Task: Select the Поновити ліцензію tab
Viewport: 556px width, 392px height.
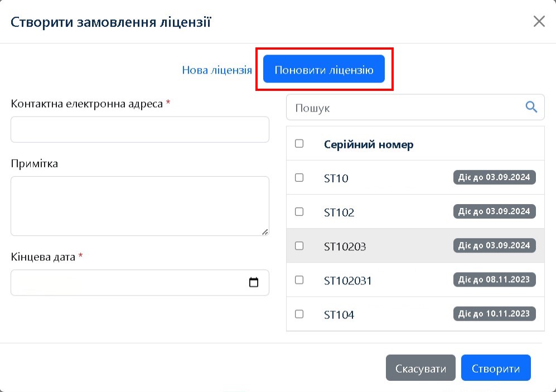Action: coord(324,71)
